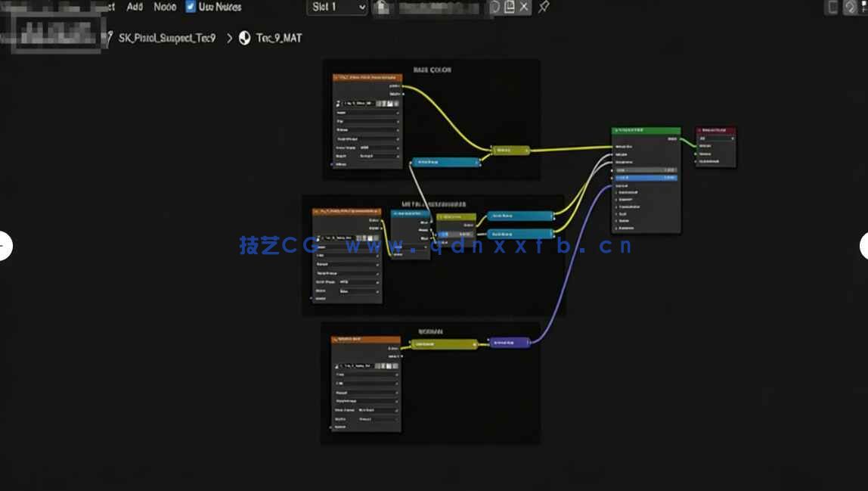The width and height of the screenshot is (868, 491).
Task: Click the pin icon in header
Action: 544,8
